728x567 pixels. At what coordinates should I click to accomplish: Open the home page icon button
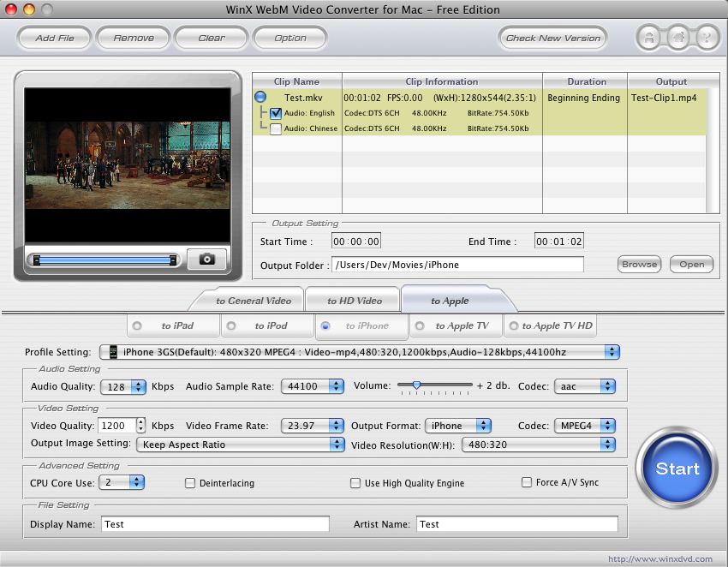(x=678, y=38)
